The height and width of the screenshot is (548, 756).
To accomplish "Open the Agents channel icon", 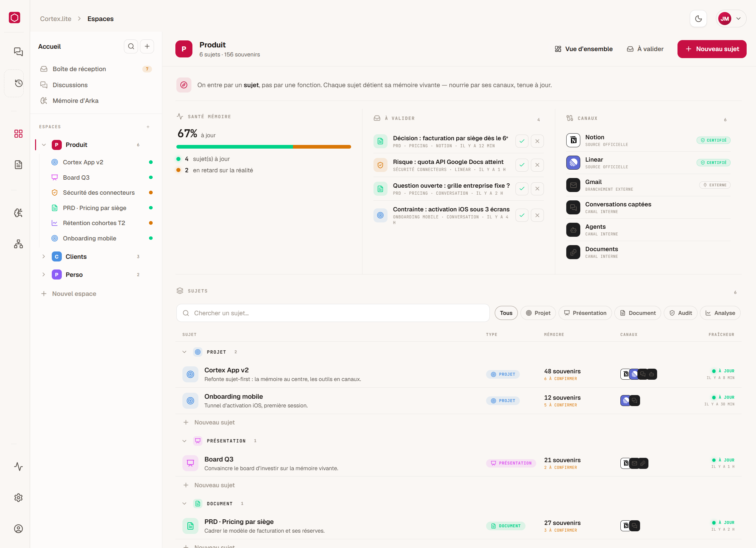I will [573, 230].
